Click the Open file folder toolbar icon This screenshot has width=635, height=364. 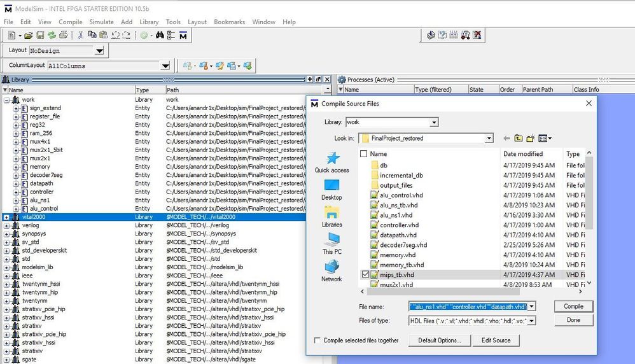coord(28,36)
